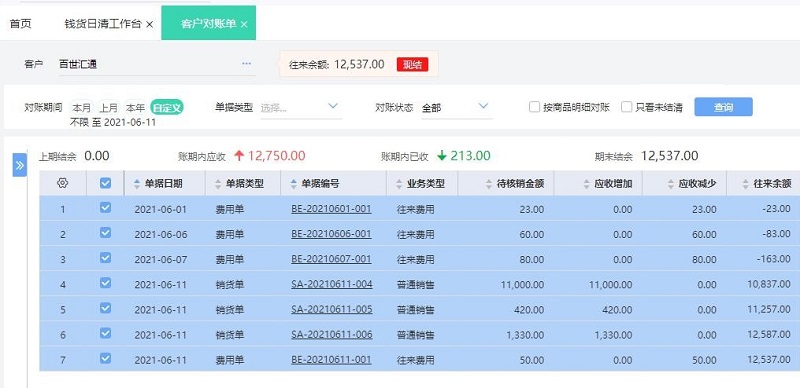Select 本月 reconciliation period
This screenshot has width=800, height=388.
pyautogui.click(x=82, y=108)
